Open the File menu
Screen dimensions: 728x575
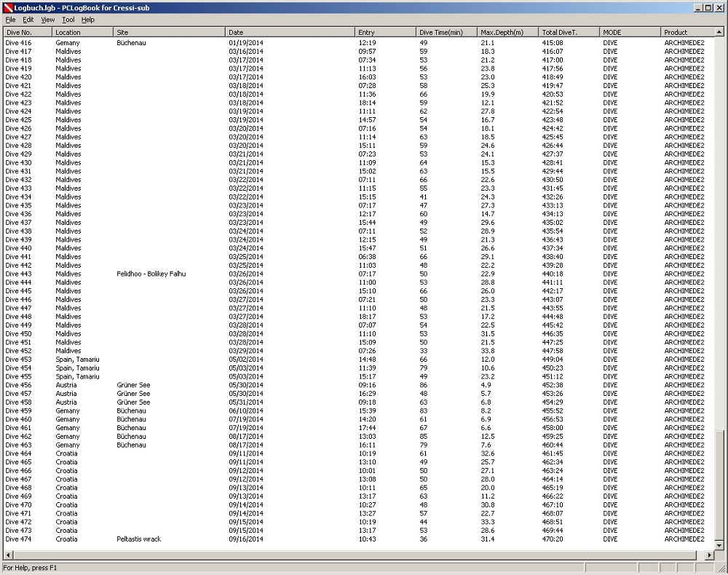coord(10,20)
